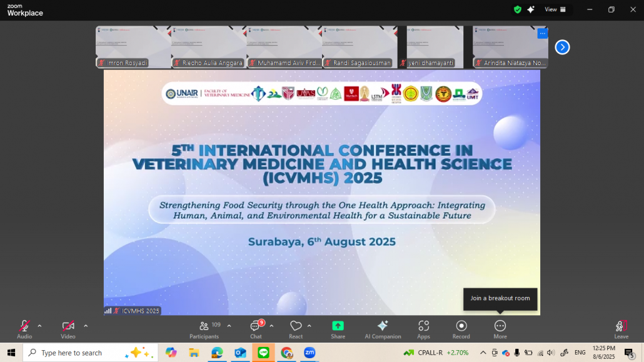The image size is (644, 362).
Task: Open Google Chrome from the taskbar
Action: (x=287, y=353)
